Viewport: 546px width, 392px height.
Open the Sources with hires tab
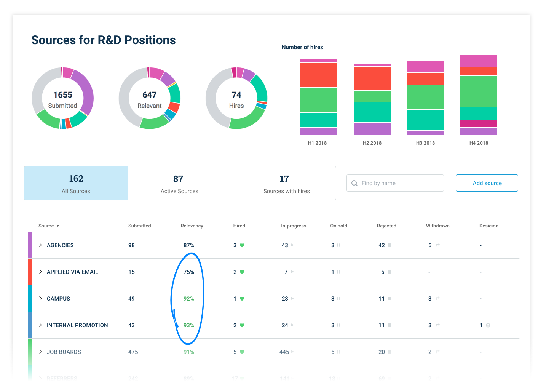point(284,183)
